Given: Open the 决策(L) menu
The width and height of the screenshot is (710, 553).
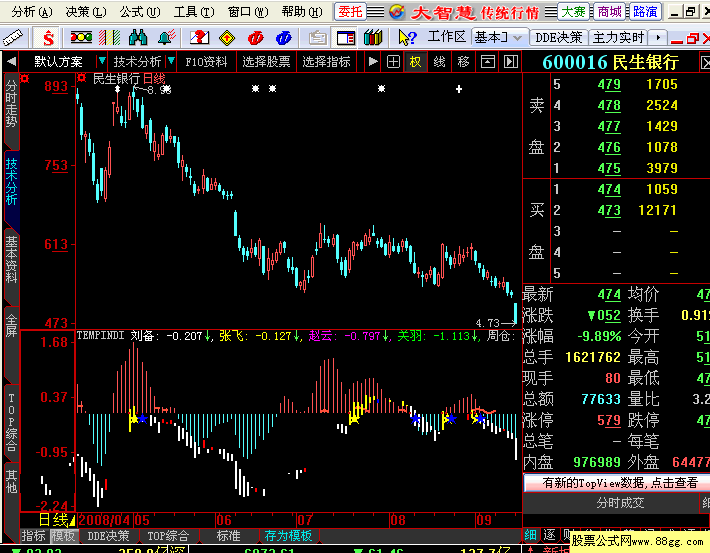Looking at the screenshot, I should coord(86,12).
